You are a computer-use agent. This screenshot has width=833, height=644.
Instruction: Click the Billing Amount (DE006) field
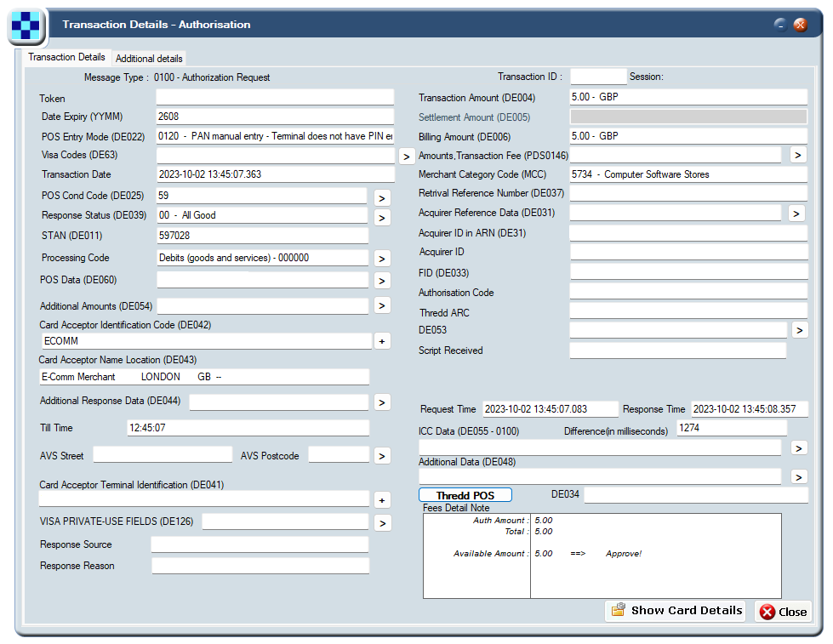coord(688,136)
